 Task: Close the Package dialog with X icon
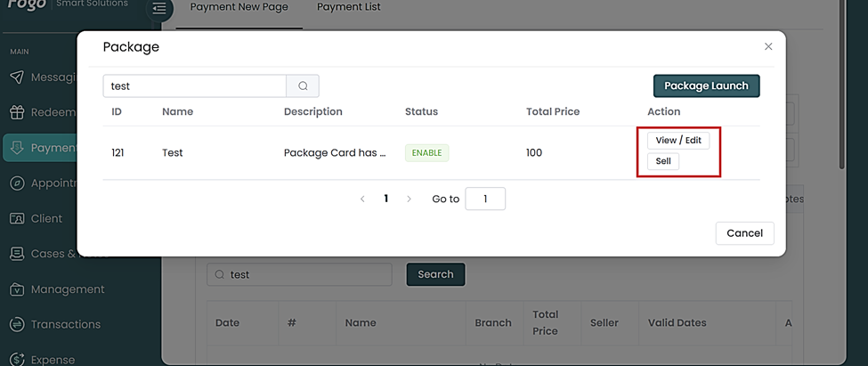click(768, 46)
